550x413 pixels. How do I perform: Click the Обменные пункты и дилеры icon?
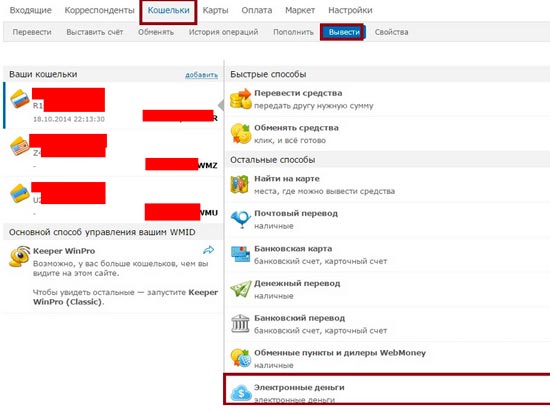click(x=241, y=358)
